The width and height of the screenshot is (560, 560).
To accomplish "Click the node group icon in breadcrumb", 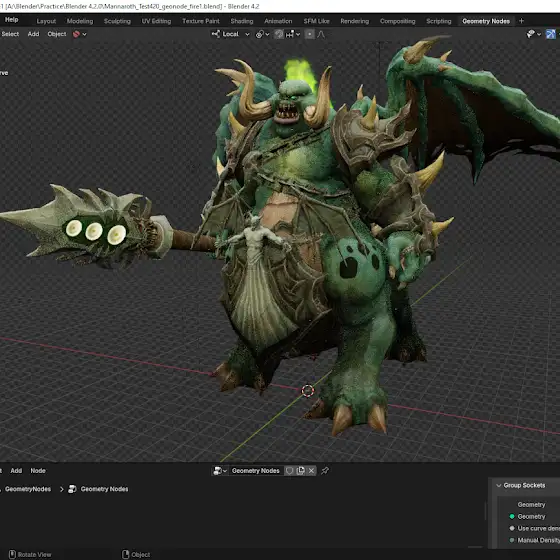I will tap(72, 489).
